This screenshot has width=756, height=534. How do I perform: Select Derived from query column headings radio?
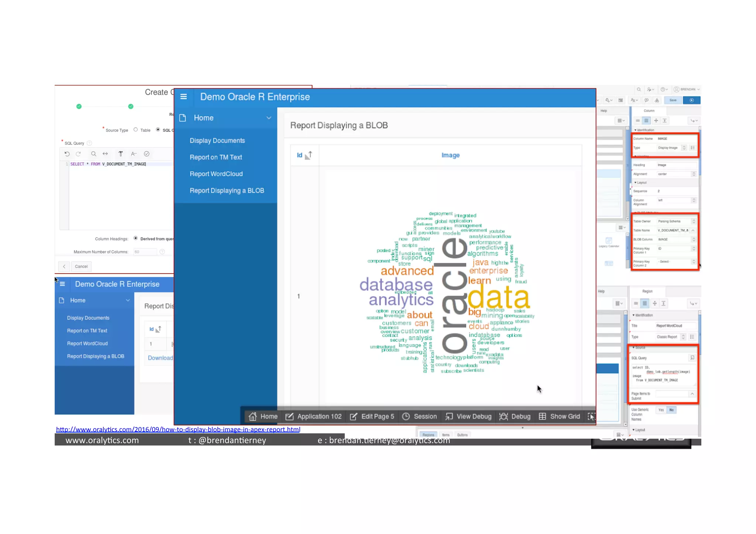click(136, 238)
